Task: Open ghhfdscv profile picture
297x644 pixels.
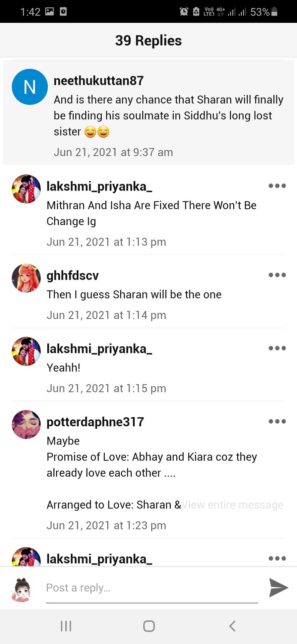Action: pos(26,278)
